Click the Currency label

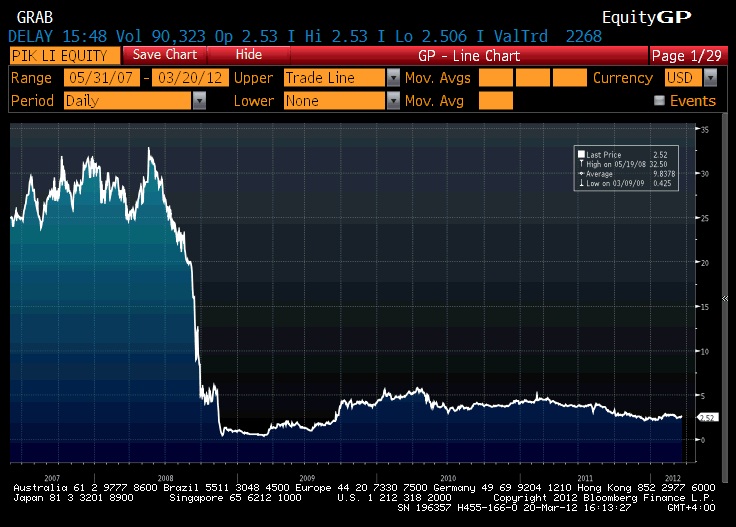pos(623,77)
